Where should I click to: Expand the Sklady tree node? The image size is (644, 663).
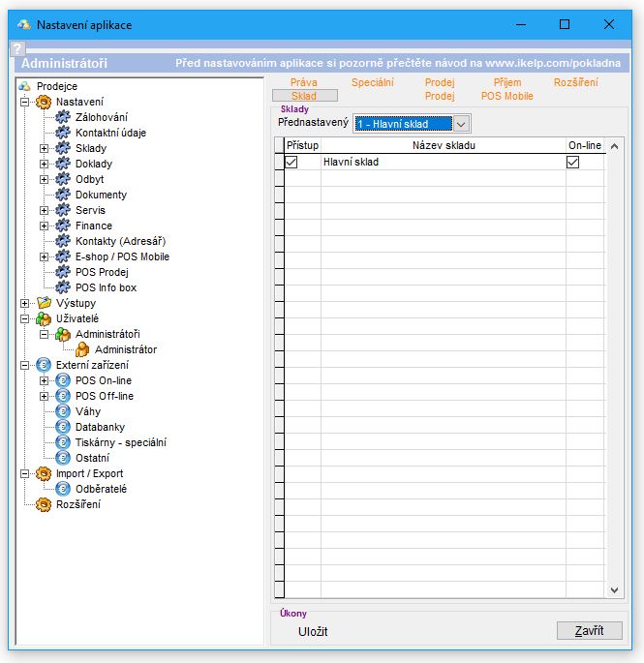(44, 148)
